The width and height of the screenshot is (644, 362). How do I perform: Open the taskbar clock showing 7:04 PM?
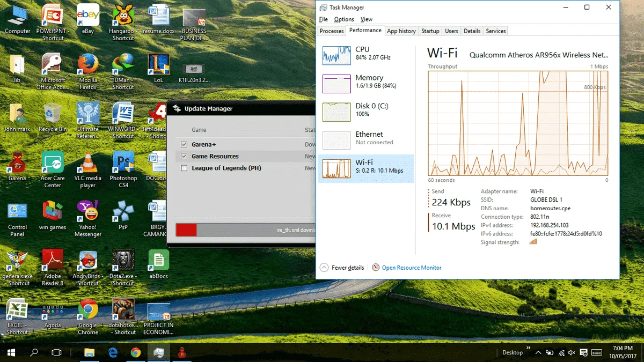tap(623, 352)
